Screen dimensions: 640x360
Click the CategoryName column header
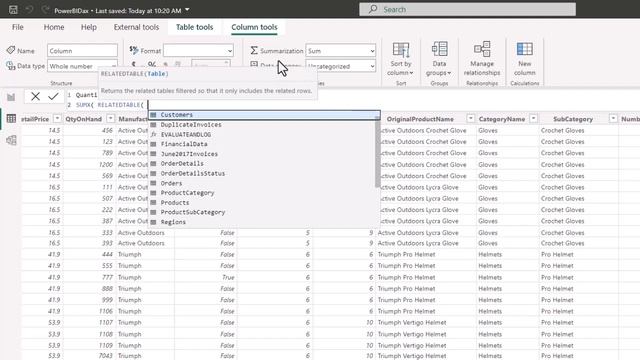tap(502, 119)
